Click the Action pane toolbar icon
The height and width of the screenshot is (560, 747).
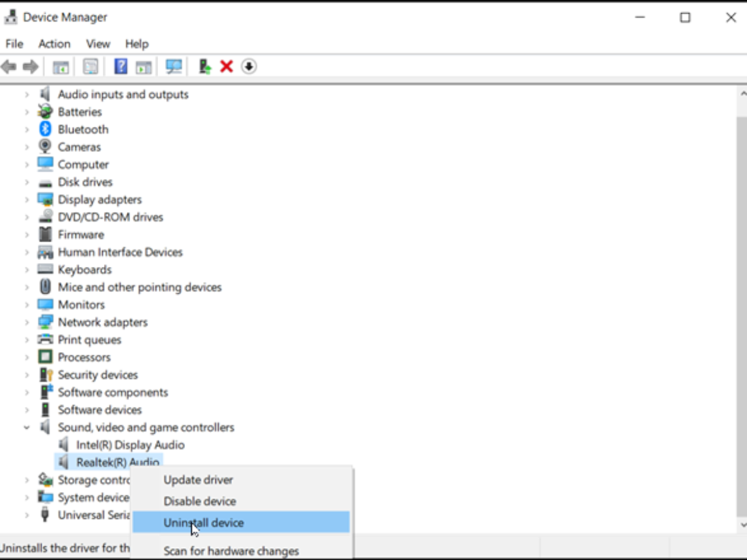click(144, 67)
